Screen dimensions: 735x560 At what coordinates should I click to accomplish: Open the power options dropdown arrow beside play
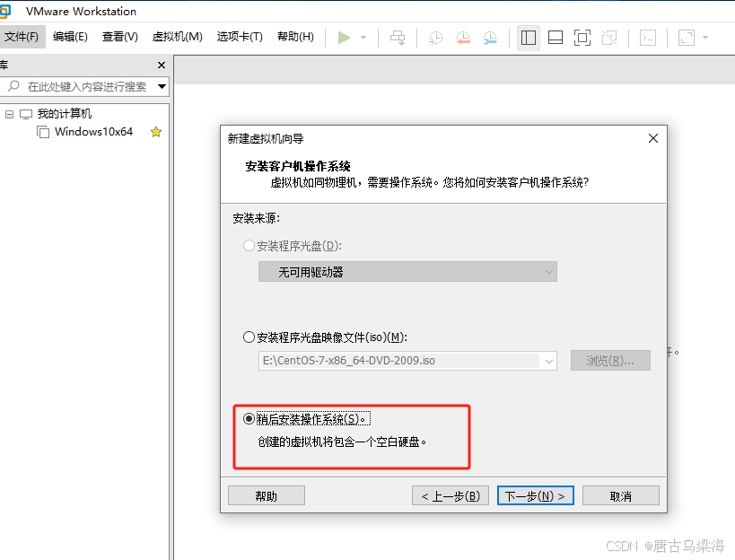point(363,38)
